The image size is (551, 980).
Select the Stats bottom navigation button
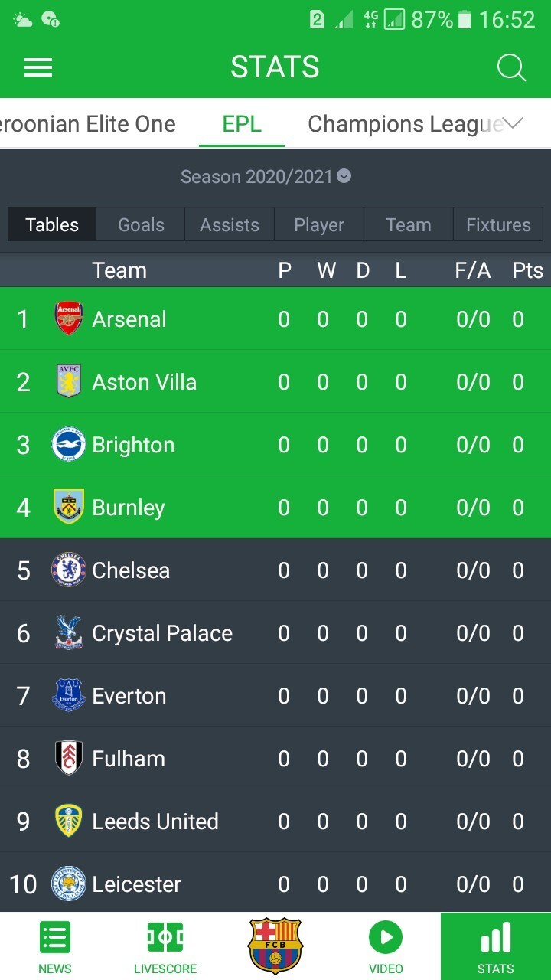[x=496, y=946]
